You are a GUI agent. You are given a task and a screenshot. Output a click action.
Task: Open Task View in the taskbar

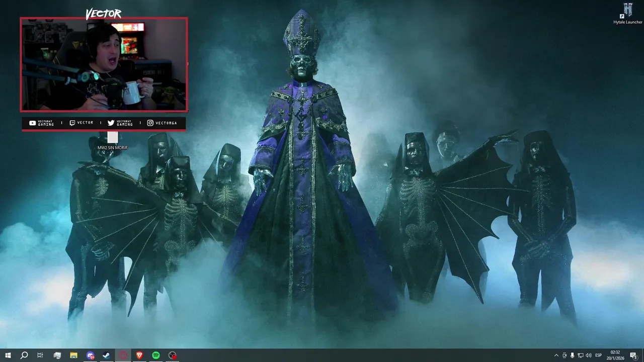[40, 355]
